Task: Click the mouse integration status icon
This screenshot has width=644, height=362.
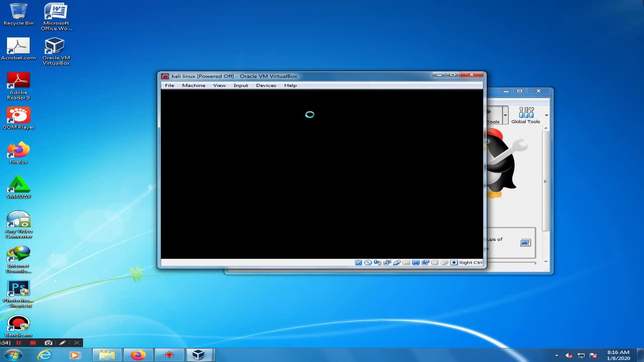Action: click(x=444, y=262)
